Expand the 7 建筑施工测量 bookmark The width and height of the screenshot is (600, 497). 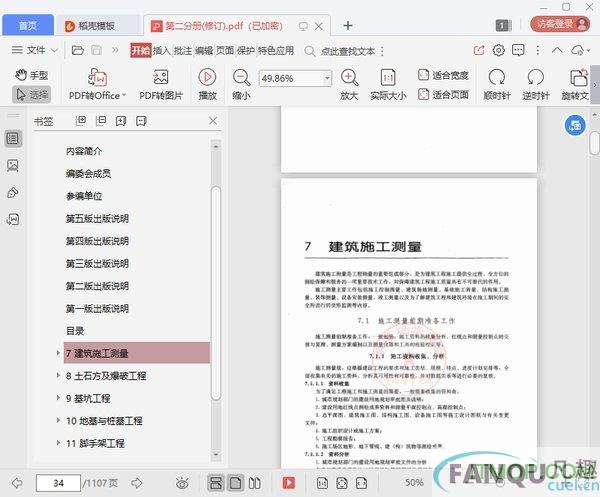coord(58,353)
